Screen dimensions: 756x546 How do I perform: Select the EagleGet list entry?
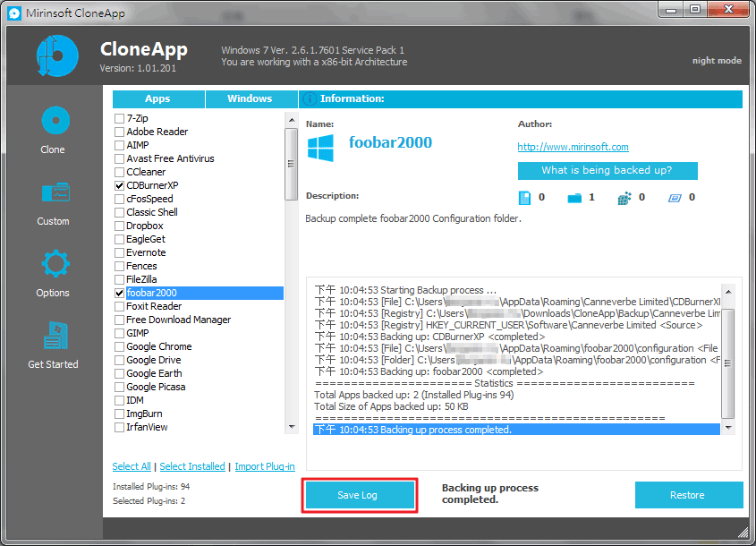[146, 240]
